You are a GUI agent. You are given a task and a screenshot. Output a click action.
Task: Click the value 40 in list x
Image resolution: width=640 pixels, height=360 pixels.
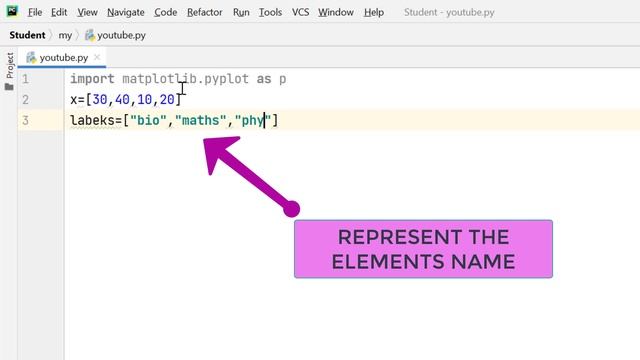point(122,100)
